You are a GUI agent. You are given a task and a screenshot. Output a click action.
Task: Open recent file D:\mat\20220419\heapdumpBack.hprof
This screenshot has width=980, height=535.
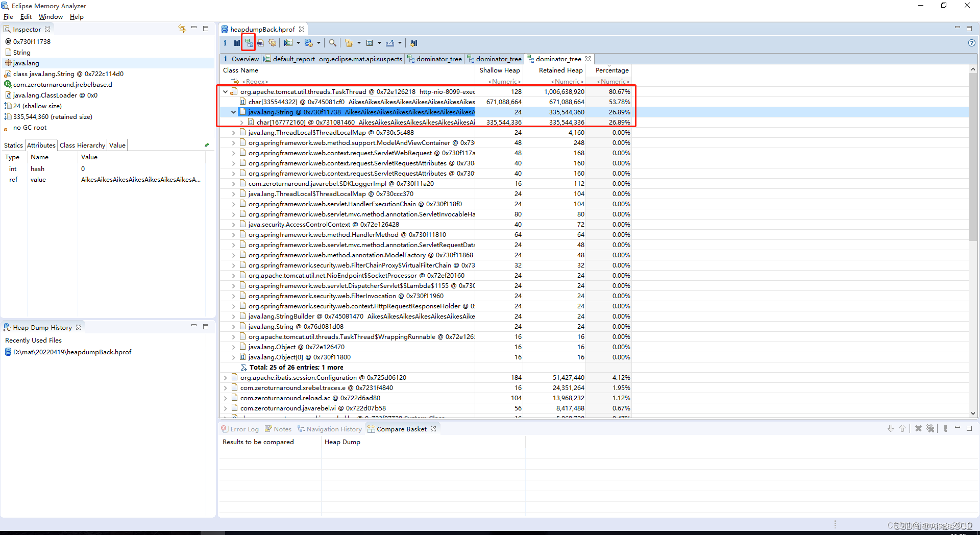point(72,352)
